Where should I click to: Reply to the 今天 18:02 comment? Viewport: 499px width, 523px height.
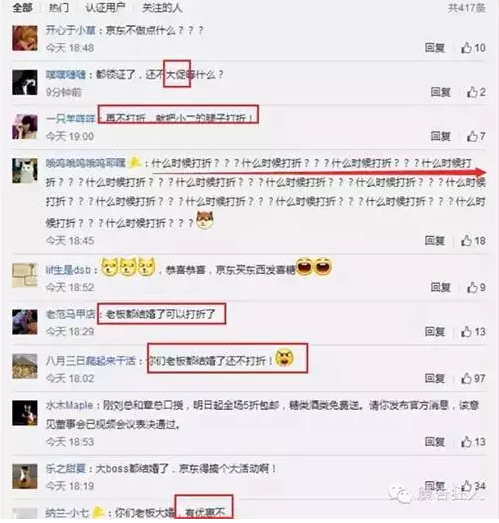435,378
